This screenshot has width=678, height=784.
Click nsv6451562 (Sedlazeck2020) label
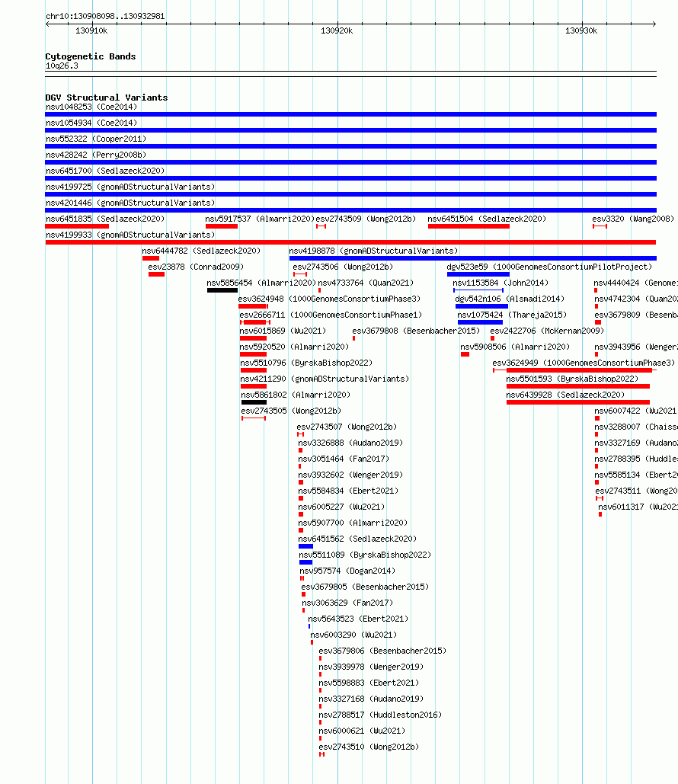click(x=357, y=539)
